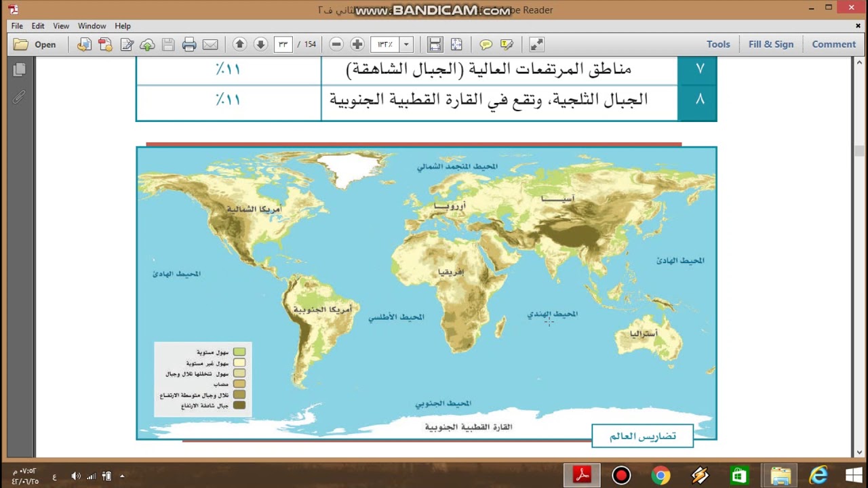Viewport: 868px width, 488px height.
Task: Open the View menu
Action: [x=61, y=26]
